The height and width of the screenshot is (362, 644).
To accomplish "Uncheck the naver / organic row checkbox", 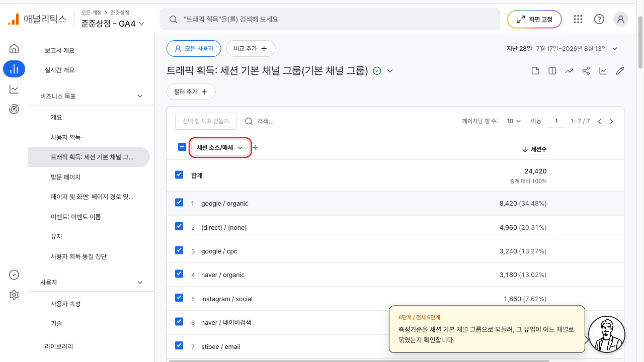I will (179, 274).
